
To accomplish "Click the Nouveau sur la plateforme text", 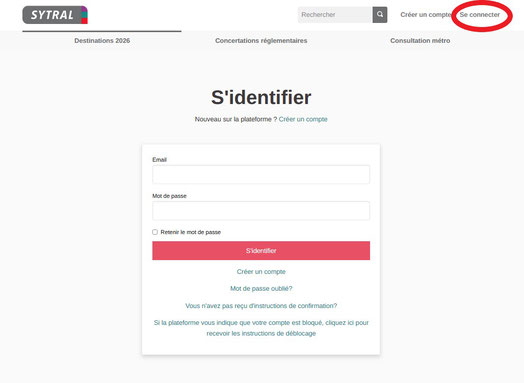I will (236, 119).
